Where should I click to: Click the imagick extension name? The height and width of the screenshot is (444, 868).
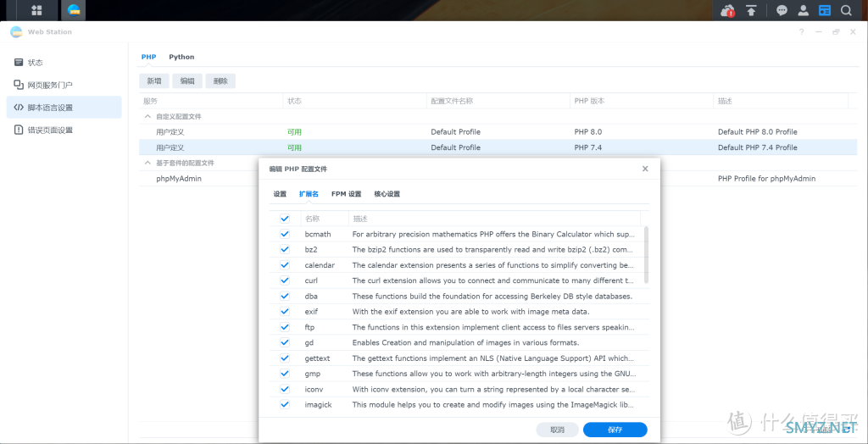pos(319,405)
